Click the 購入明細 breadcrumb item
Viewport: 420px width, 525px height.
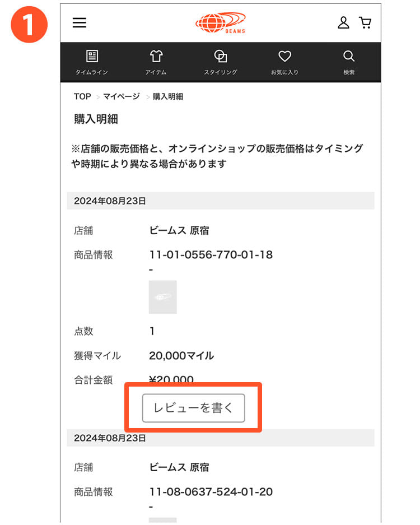click(168, 96)
